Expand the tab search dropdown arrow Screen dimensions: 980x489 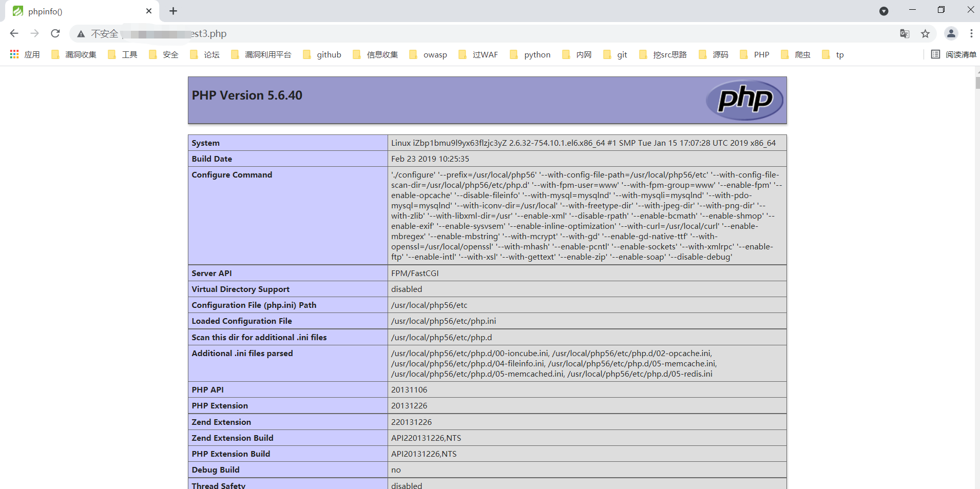pyautogui.click(x=883, y=11)
